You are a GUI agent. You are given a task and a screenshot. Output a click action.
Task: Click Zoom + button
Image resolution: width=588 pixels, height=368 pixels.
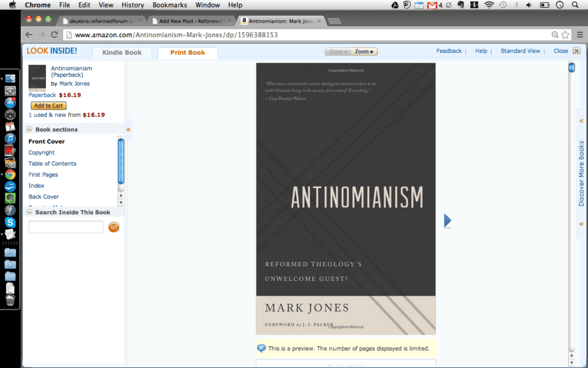tap(364, 52)
